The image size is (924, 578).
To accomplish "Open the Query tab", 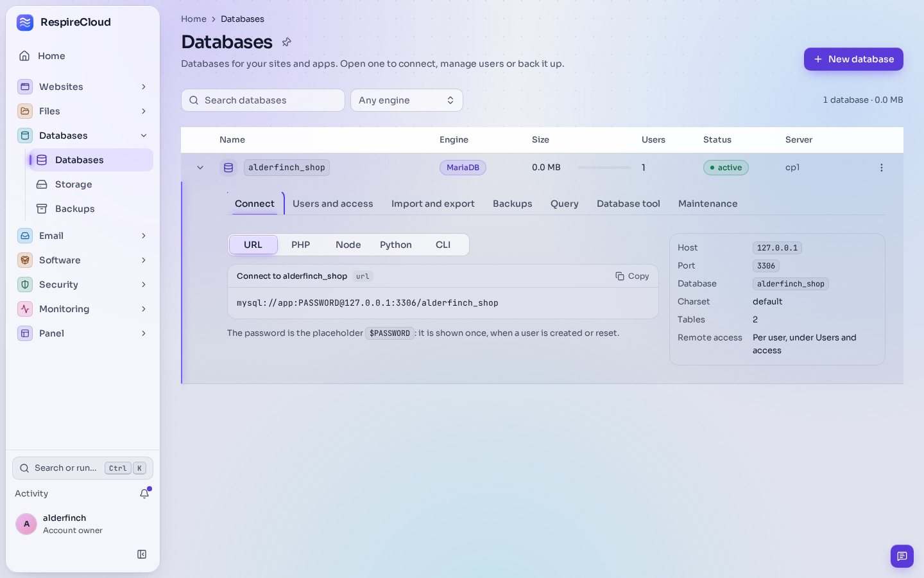I will (565, 204).
